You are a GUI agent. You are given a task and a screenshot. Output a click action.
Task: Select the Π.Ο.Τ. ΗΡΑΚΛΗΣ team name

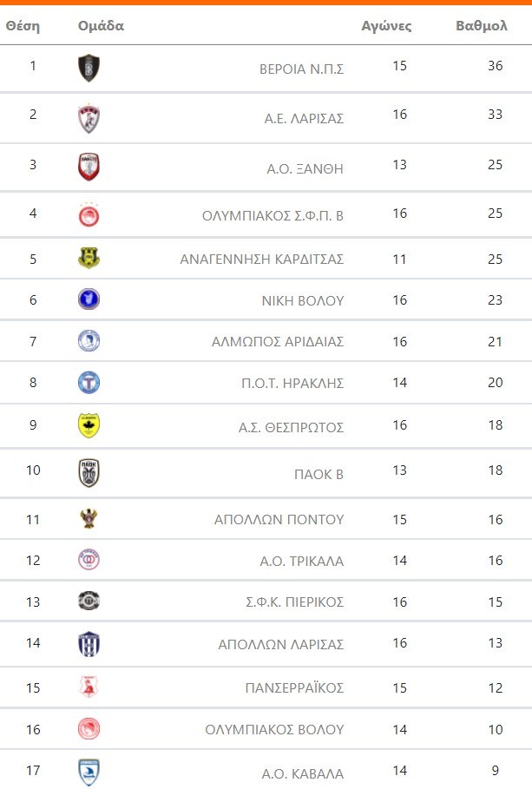(x=292, y=384)
